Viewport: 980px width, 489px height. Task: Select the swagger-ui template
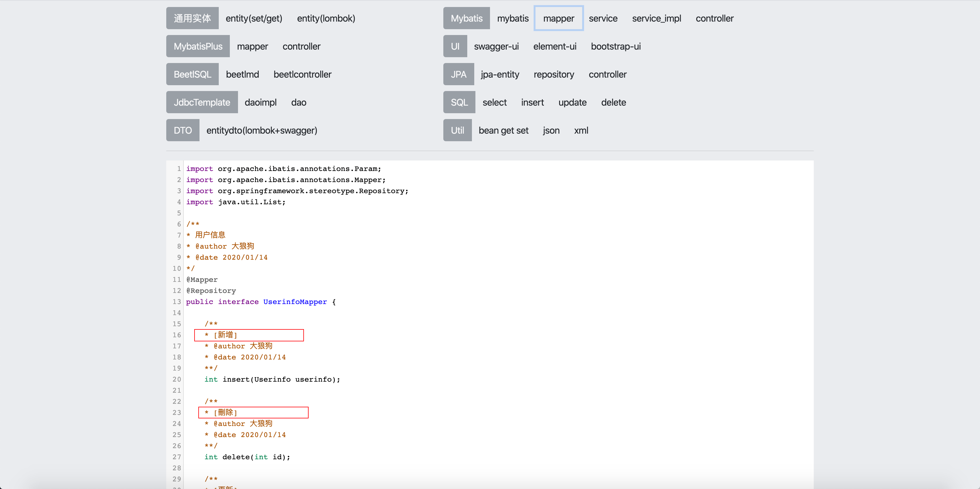pos(496,46)
